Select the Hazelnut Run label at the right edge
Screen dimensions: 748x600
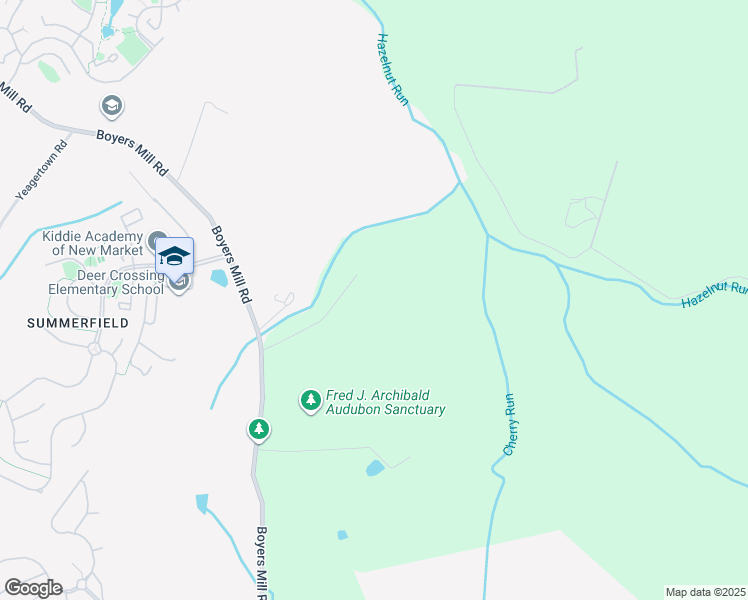pyautogui.click(x=714, y=293)
